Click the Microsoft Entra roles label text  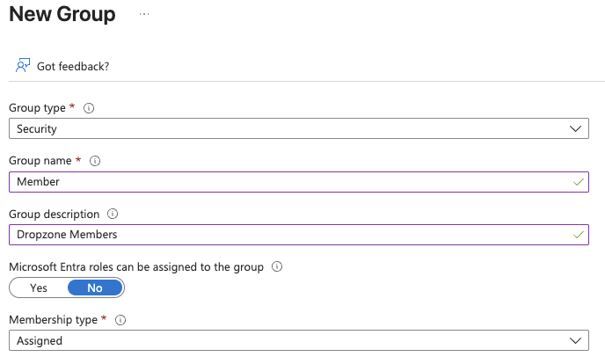pos(136,266)
